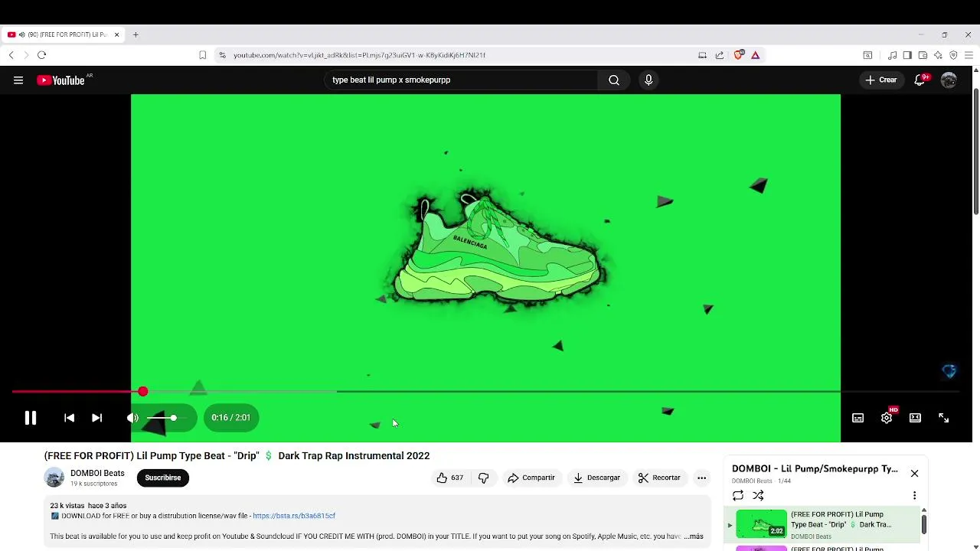Open the browser main menu
980x551 pixels.
(969, 55)
